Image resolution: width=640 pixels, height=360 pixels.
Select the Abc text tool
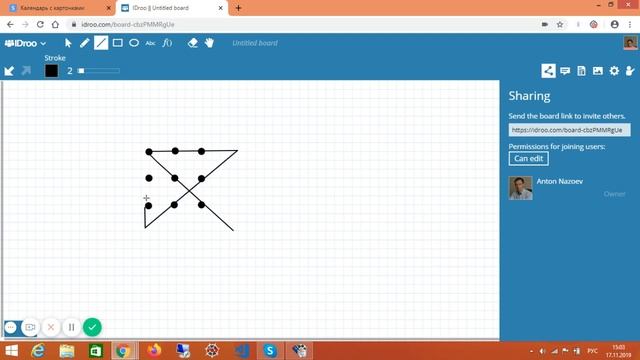pos(150,43)
